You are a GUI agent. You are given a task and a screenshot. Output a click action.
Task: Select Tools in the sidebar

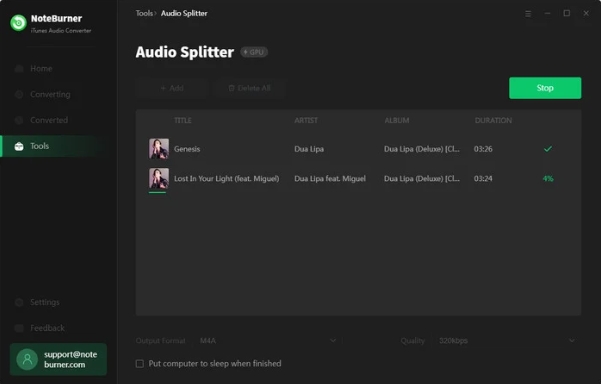54,146
